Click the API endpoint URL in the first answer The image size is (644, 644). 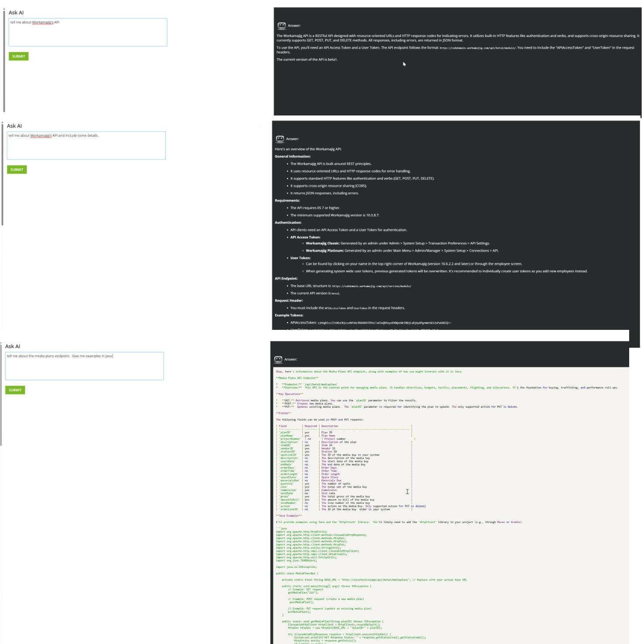click(477, 48)
